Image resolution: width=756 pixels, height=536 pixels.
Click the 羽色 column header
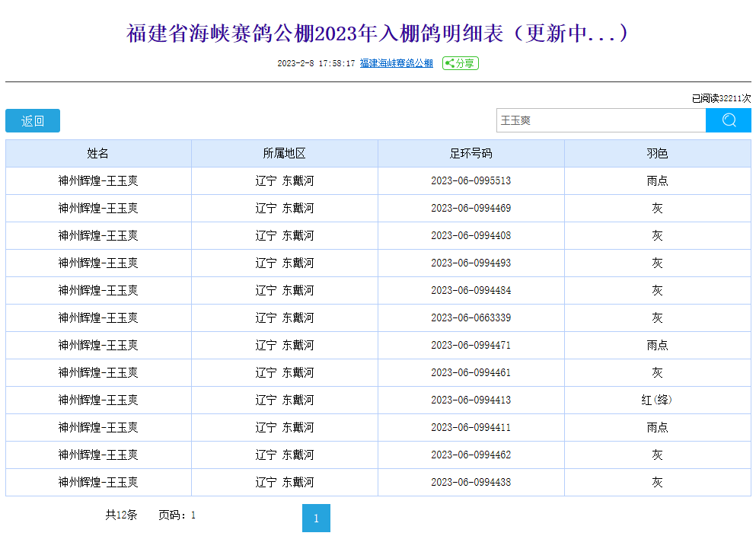coord(657,153)
